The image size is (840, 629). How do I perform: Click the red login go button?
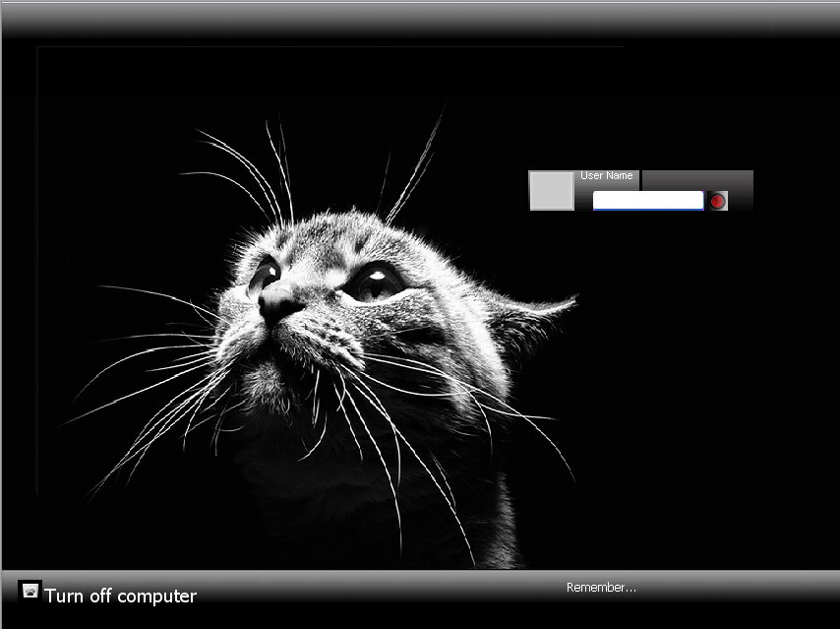pyautogui.click(x=717, y=201)
